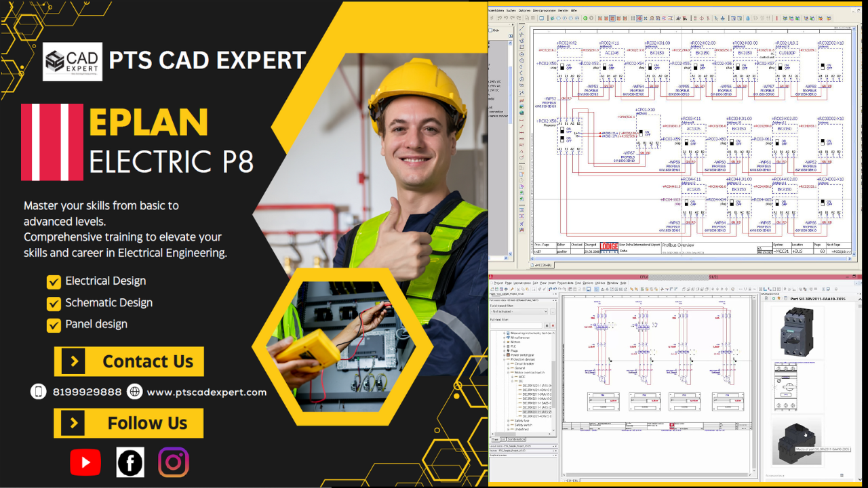The image size is (868, 488).
Task: Open the www.ptscadexpert.com link
Action: pos(207,392)
